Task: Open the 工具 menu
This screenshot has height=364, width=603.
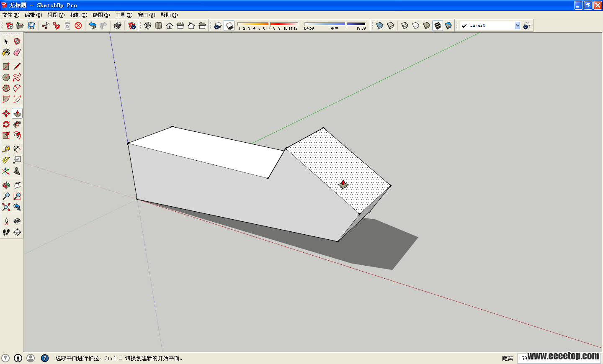Action: 124,15
